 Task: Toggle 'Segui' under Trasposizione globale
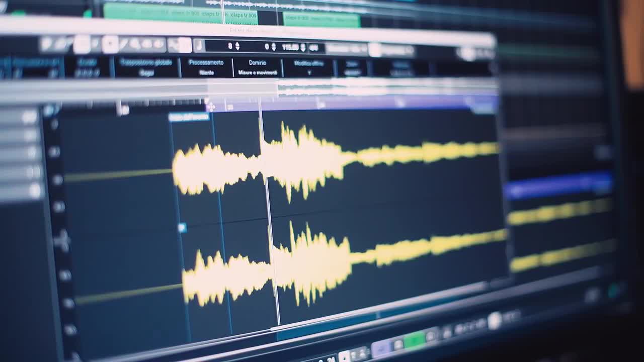click(x=147, y=72)
